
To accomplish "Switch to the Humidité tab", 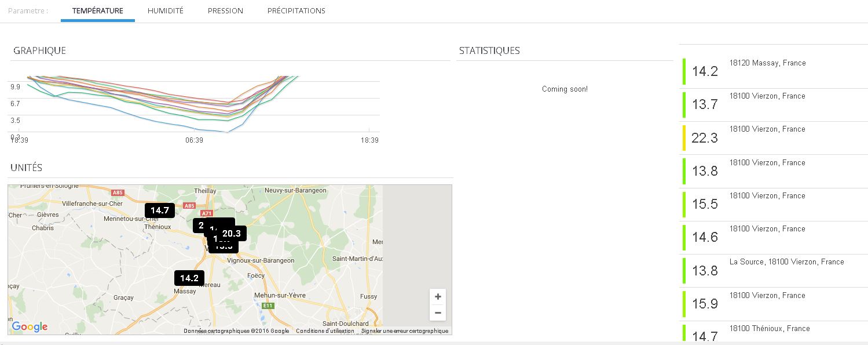I will [x=165, y=11].
